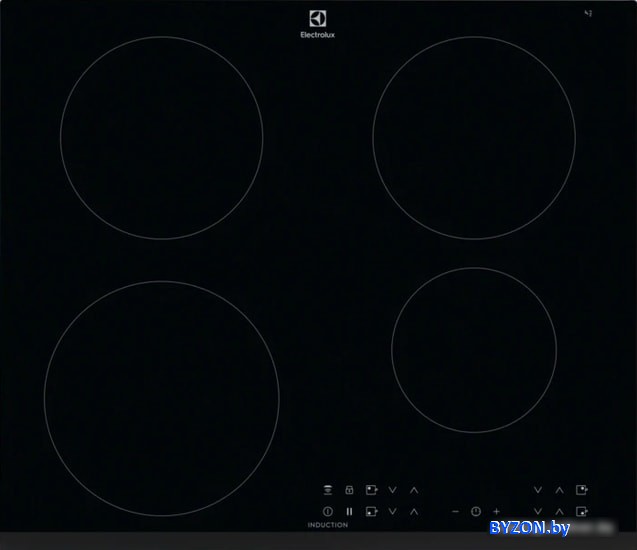Tap the front-right zone indicator icon
637x550 pixels.
(582, 511)
